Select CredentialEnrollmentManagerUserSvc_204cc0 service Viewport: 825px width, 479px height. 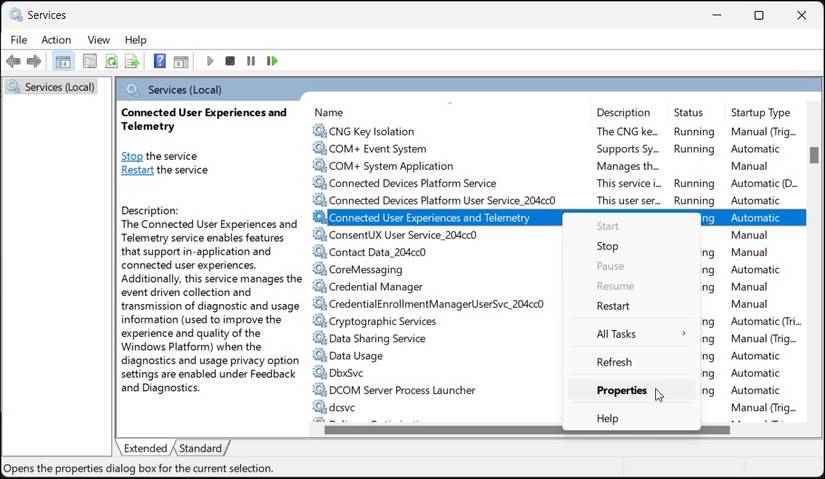tap(436, 304)
